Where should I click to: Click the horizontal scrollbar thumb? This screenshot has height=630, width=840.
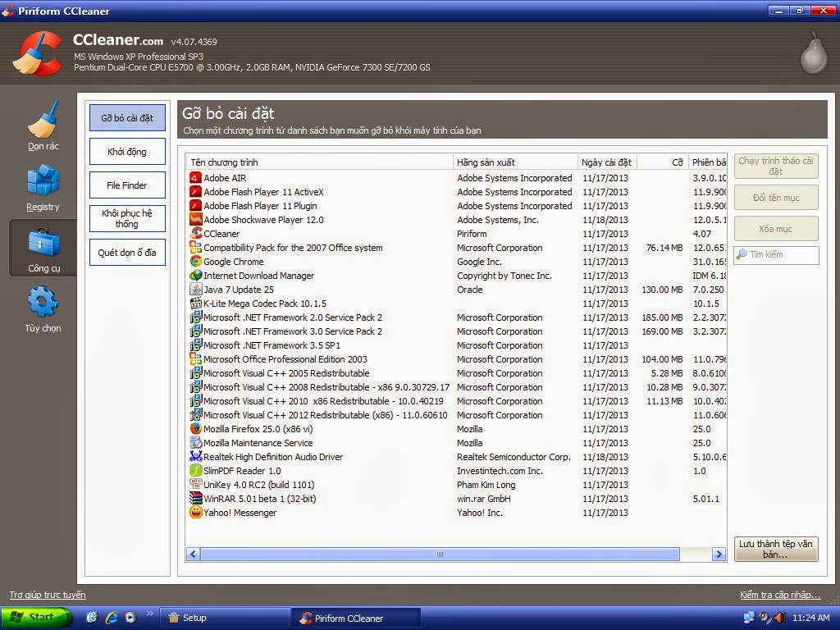[x=440, y=555]
